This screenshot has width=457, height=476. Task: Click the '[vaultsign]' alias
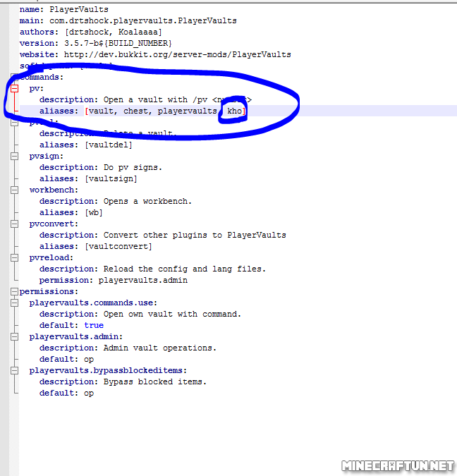coord(111,178)
